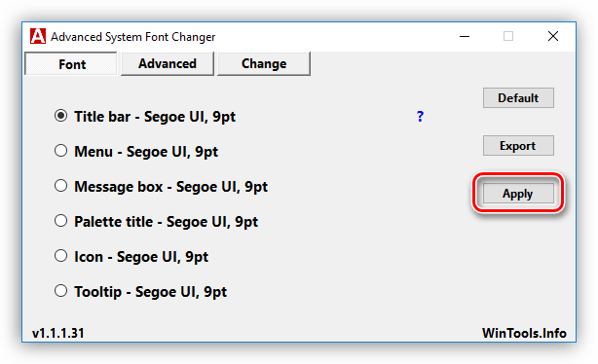Screen dimensions: 598x364
Task: Open the Change tab
Action: click(x=264, y=63)
